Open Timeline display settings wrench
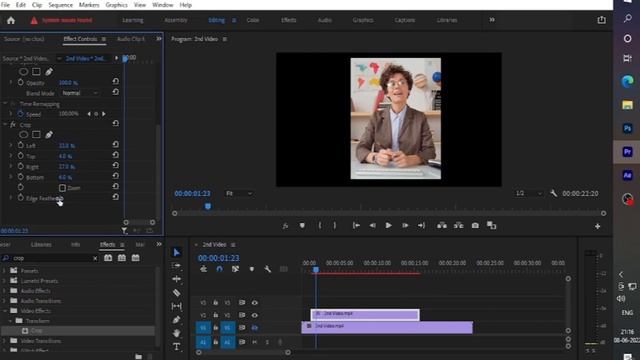 [267, 269]
